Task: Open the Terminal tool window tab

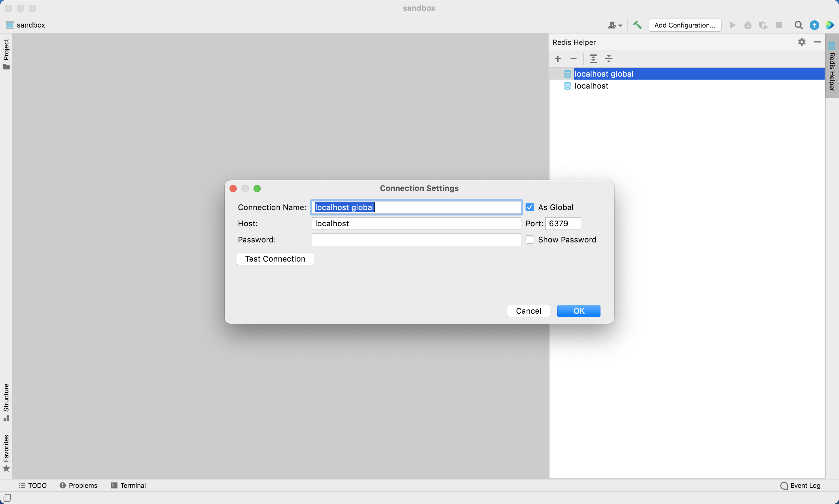Action: [129, 485]
